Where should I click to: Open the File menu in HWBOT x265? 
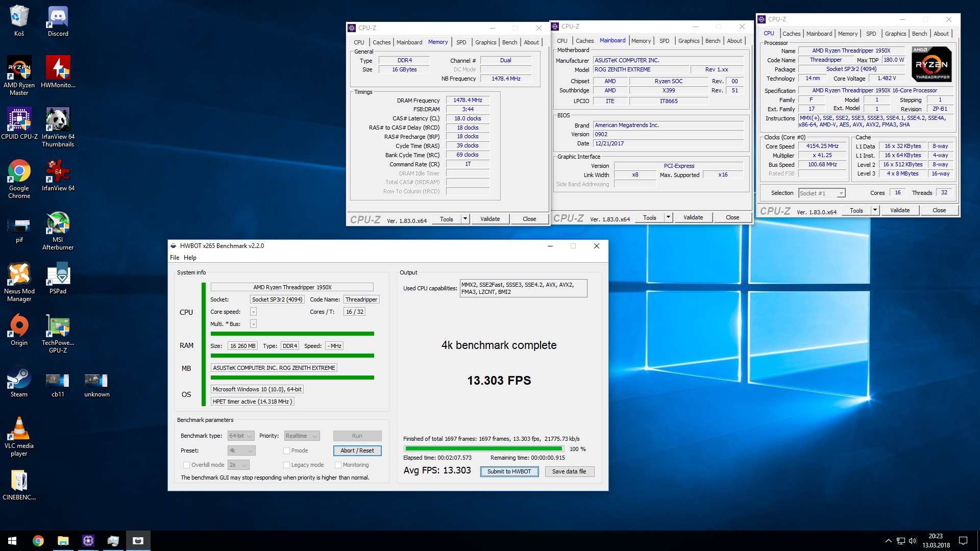(175, 258)
